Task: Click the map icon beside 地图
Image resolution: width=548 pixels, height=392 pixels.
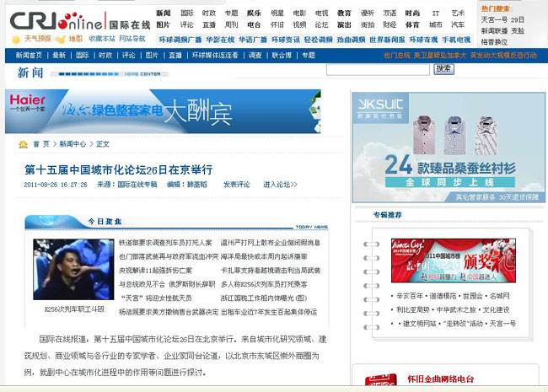Action: (61, 39)
